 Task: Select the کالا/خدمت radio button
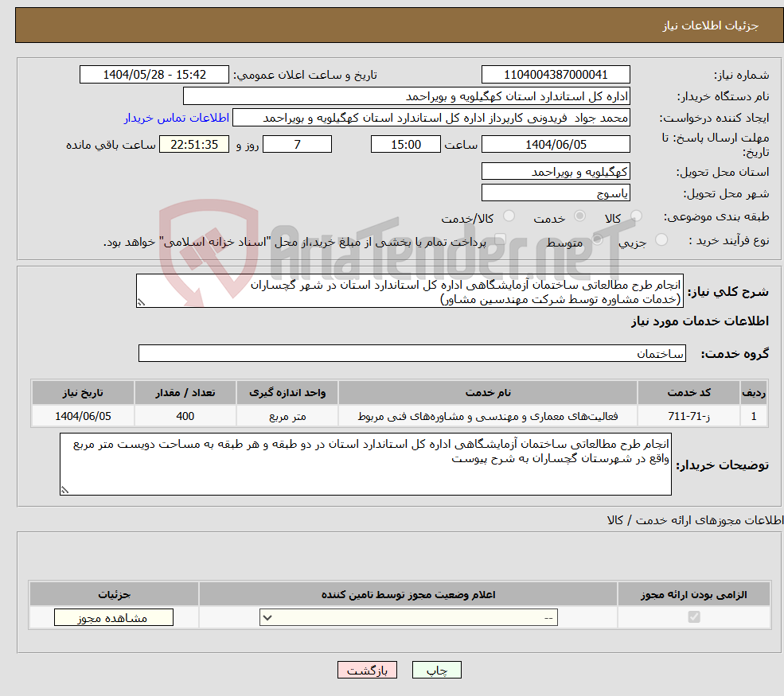509,216
